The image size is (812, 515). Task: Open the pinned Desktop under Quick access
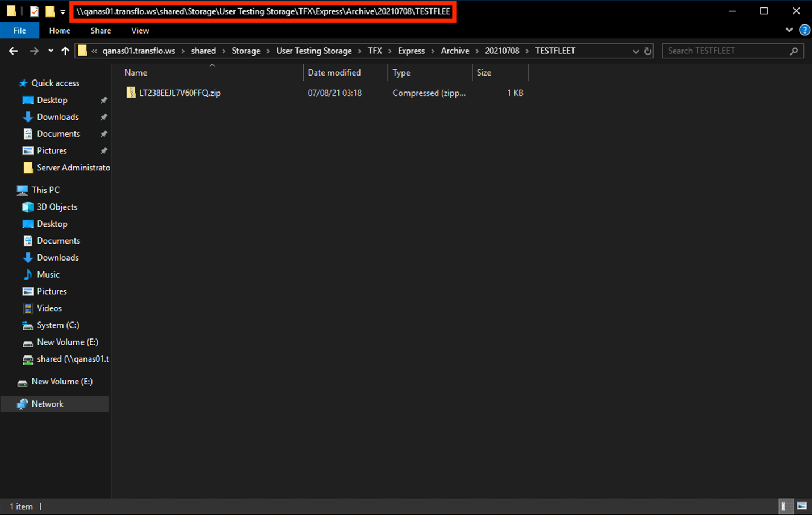[52, 100]
